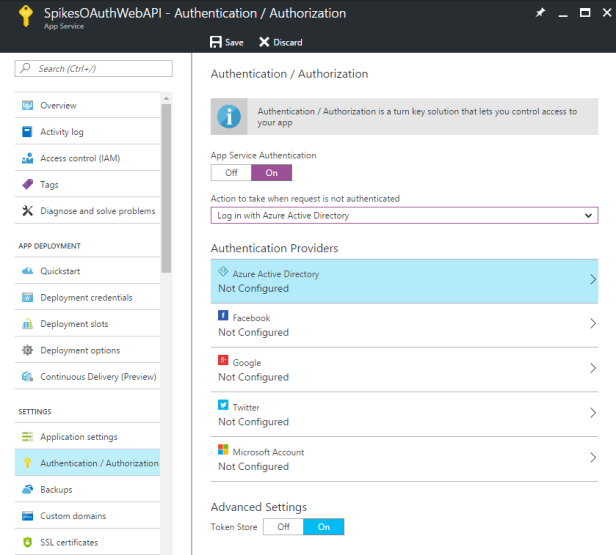Click the Deployment credentials icon
Viewport: 616px width, 555px height.
tap(28, 297)
